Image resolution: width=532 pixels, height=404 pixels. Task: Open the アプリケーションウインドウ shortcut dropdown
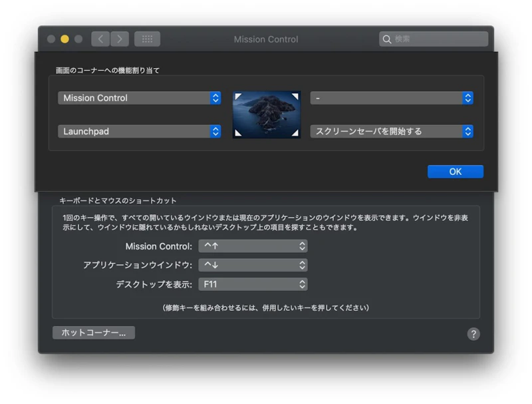(253, 265)
